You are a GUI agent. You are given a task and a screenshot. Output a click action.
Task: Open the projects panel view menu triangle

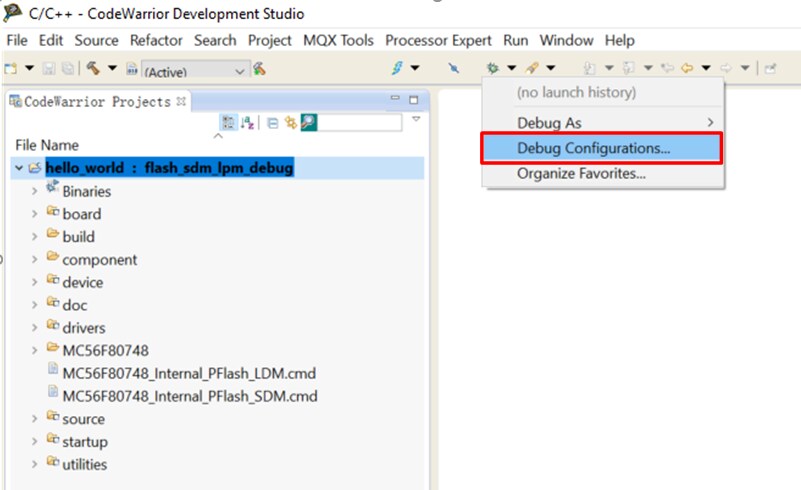coord(416,120)
